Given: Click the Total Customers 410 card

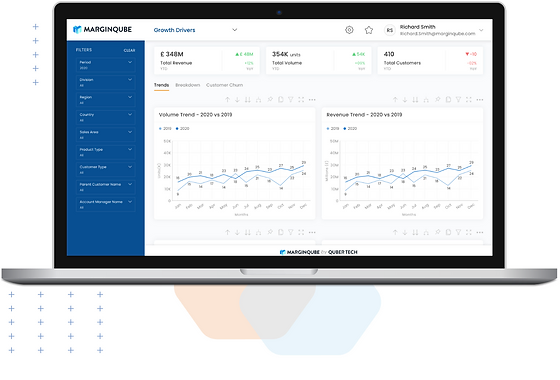Looking at the screenshot, I should (x=430, y=60).
